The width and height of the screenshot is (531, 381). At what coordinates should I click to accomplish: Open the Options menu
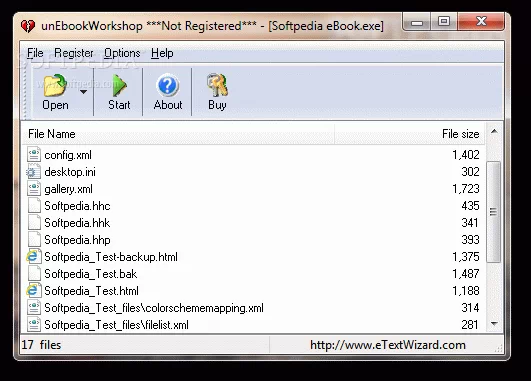(122, 53)
